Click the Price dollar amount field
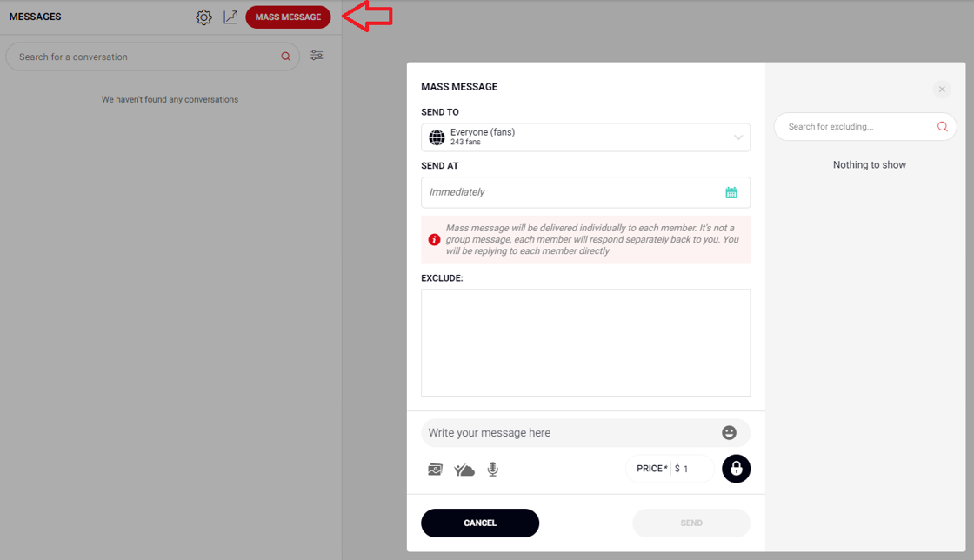The width and height of the screenshot is (974, 560). [670, 469]
